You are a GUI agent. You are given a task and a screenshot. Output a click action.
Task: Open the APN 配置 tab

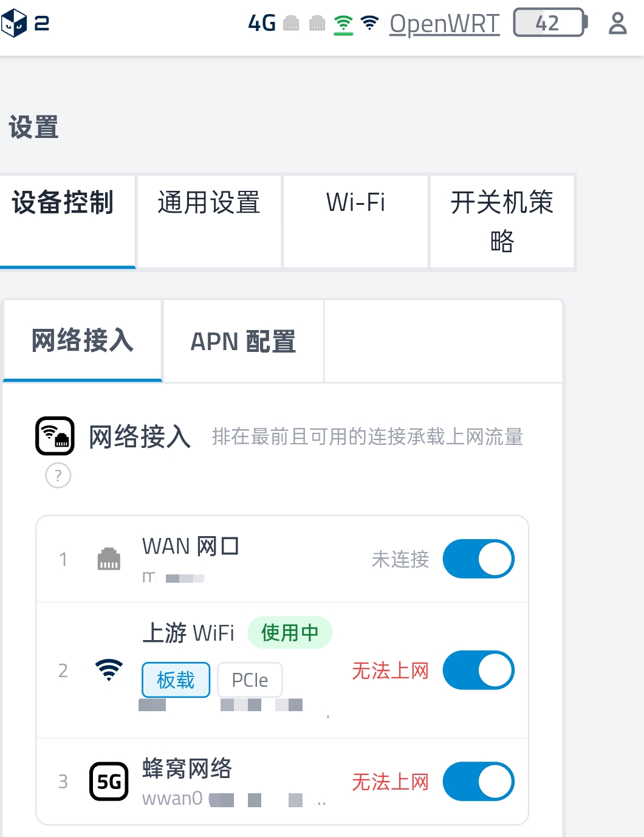pyautogui.click(x=243, y=341)
